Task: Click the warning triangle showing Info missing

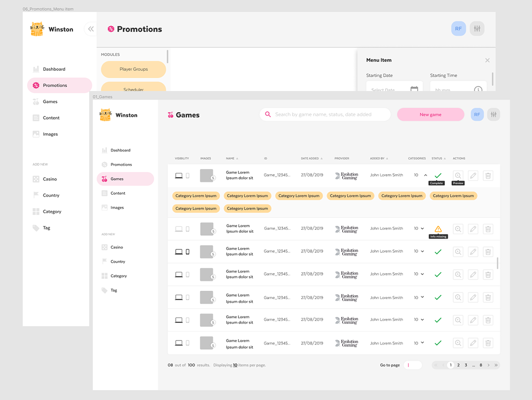Action: pyautogui.click(x=437, y=228)
